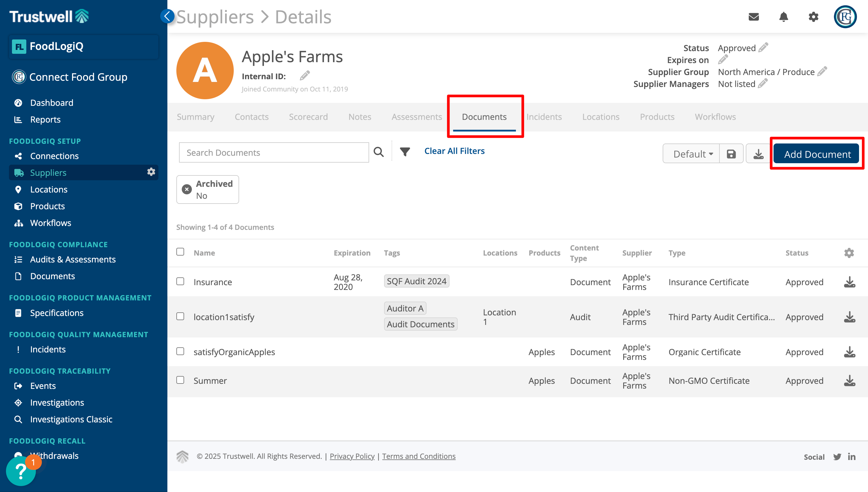Switch to the Assessments tab
The image size is (868, 492).
(x=417, y=117)
